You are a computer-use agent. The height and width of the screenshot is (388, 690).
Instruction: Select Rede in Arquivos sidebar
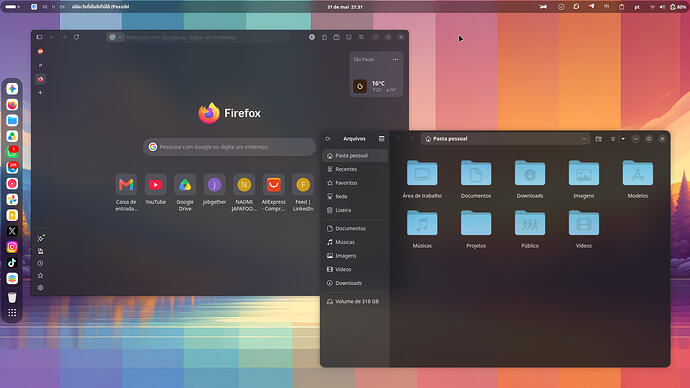click(x=355, y=197)
